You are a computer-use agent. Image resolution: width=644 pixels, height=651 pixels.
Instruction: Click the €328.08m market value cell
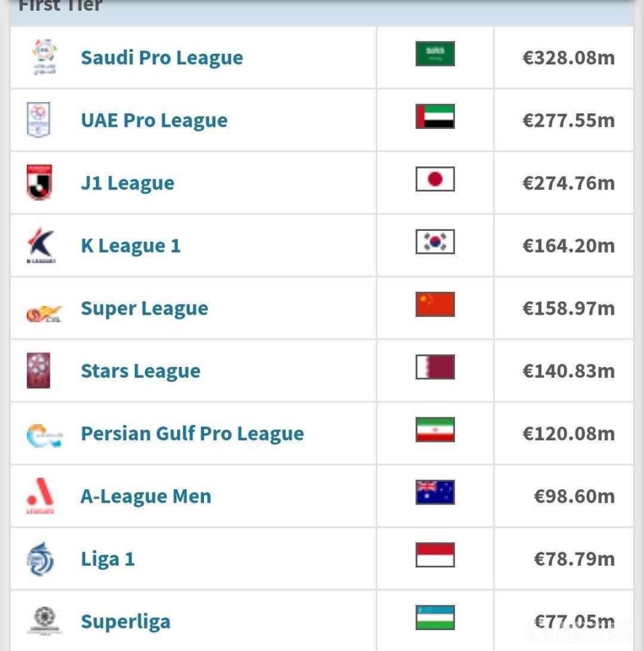click(x=568, y=58)
